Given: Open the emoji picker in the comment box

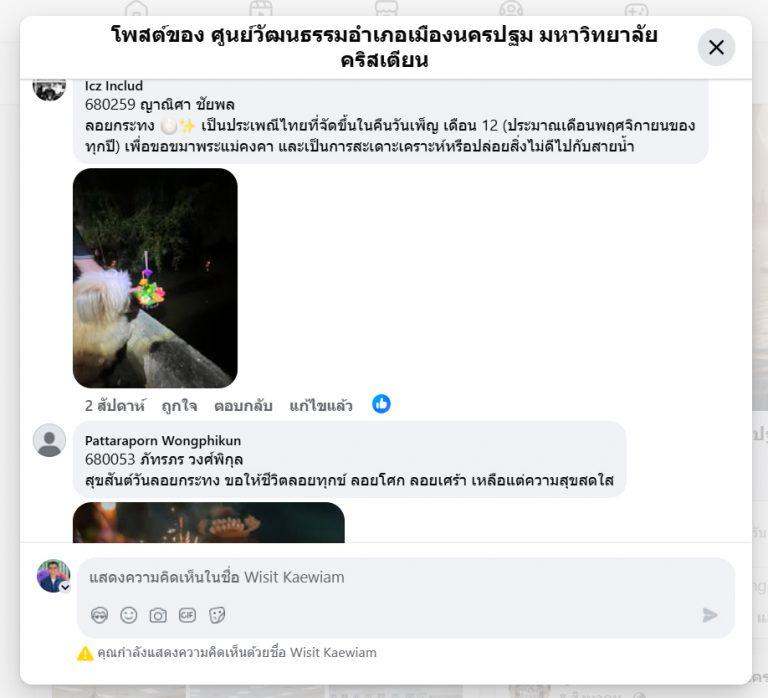Looking at the screenshot, I should click(x=129, y=615).
